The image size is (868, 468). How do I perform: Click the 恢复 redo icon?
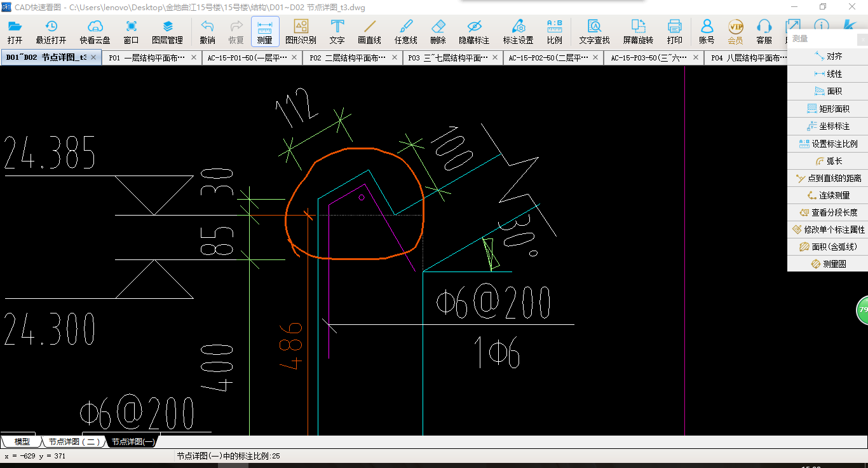pyautogui.click(x=236, y=31)
